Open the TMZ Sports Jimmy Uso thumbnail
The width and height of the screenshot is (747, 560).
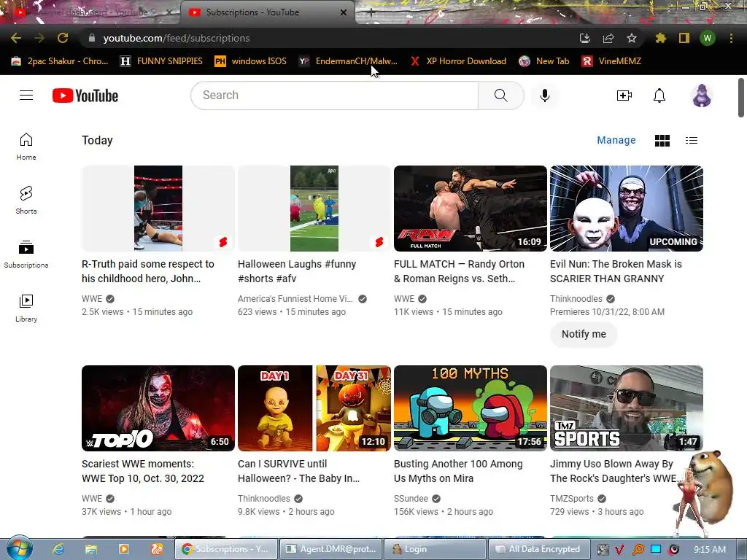[x=627, y=408]
